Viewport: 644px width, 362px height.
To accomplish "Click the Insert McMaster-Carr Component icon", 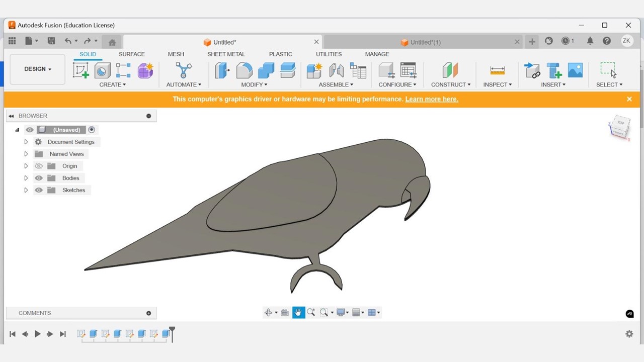I will [x=554, y=70].
